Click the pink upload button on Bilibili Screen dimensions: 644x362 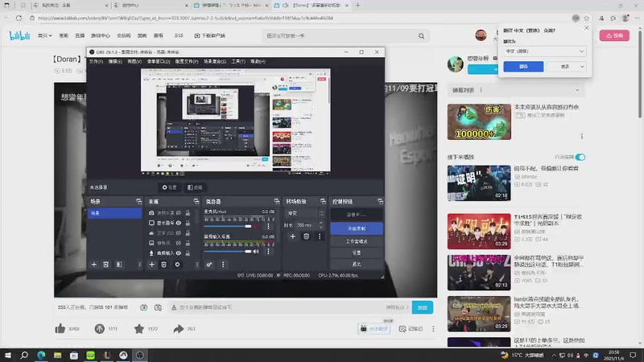[614, 35]
